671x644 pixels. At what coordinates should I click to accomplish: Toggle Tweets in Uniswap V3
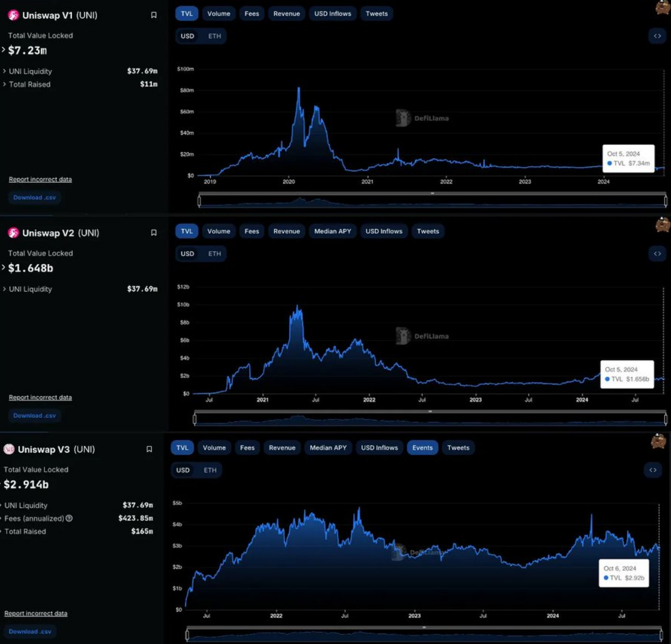(458, 448)
